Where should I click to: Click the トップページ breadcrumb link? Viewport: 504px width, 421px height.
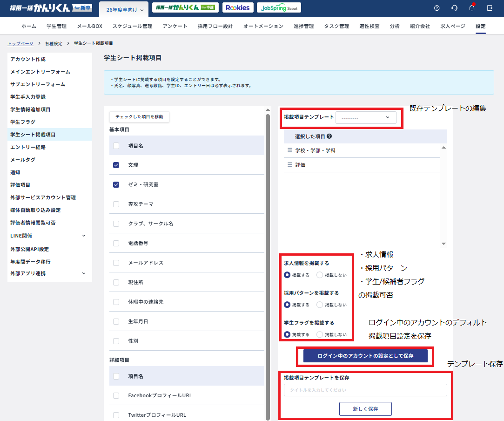(x=20, y=43)
